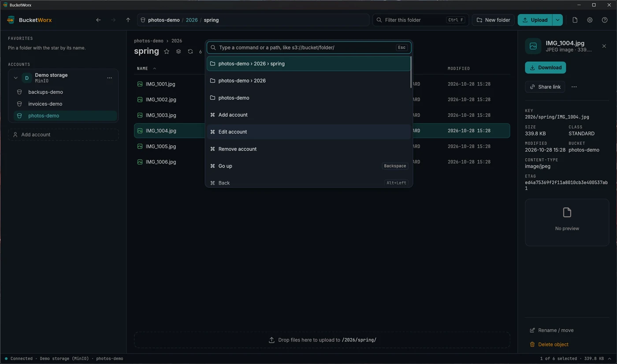Open the settings gear icon

pyautogui.click(x=590, y=20)
